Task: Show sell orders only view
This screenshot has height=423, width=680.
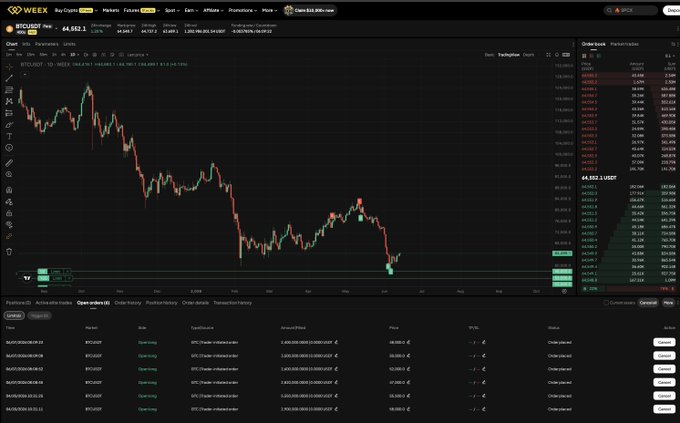Action: click(x=592, y=56)
